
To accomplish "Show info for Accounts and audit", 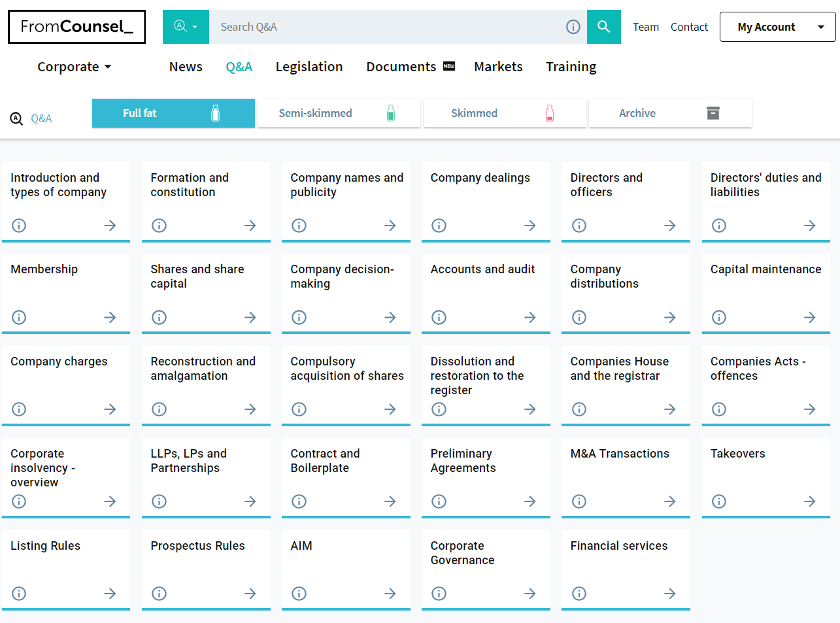I will [439, 318].
